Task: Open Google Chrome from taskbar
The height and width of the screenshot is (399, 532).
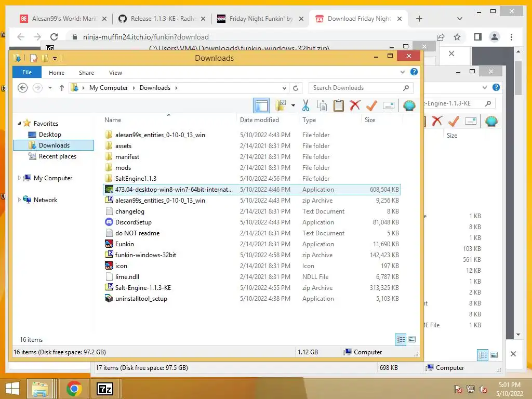Action: coord(74,389)
